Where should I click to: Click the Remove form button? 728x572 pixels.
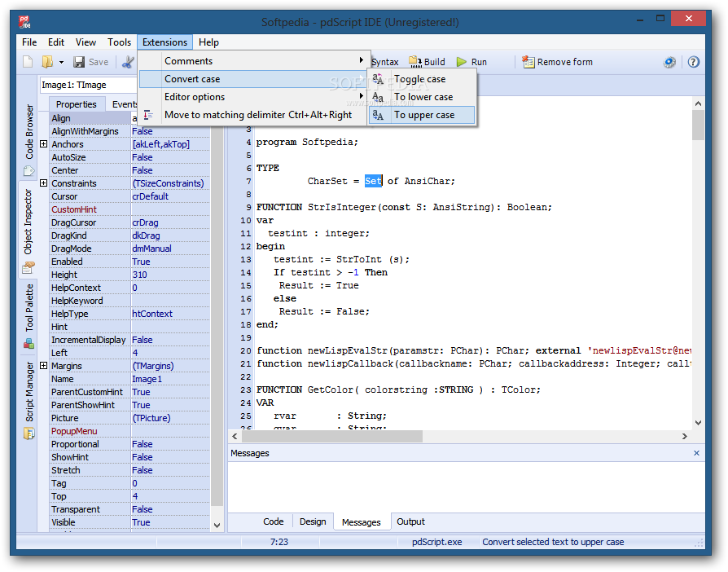pos(557,62)
